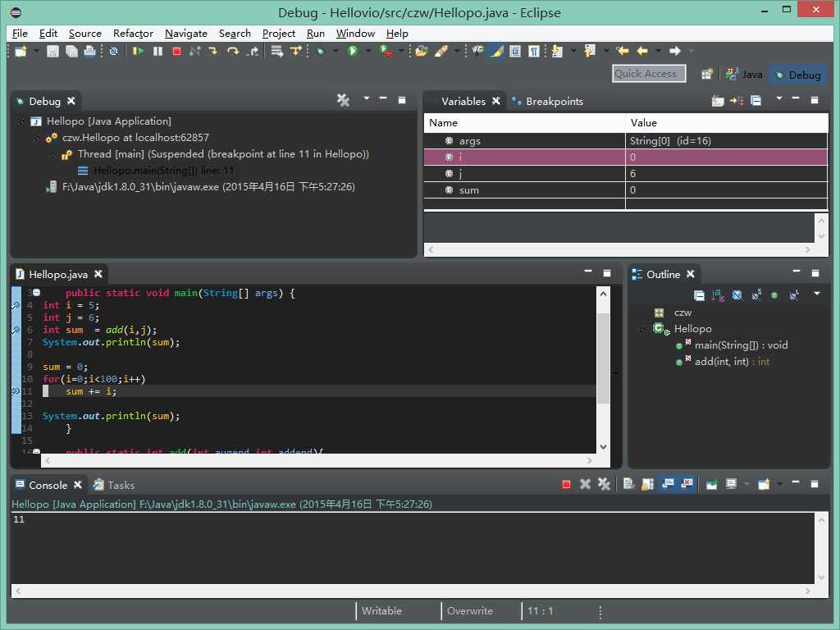Click Terminate in Console toolbar
Image resolution: width=840 pixels, height=630 pixels.
pos(566,485)
